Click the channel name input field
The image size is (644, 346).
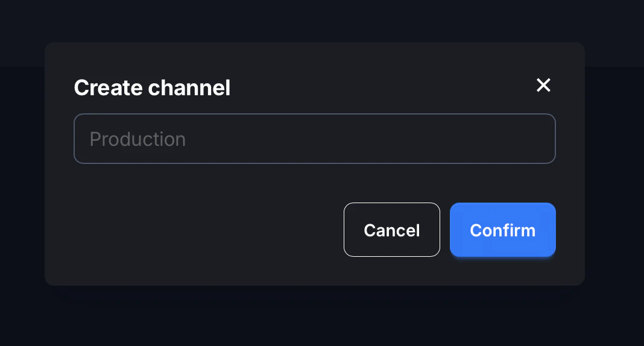point(314,139)
